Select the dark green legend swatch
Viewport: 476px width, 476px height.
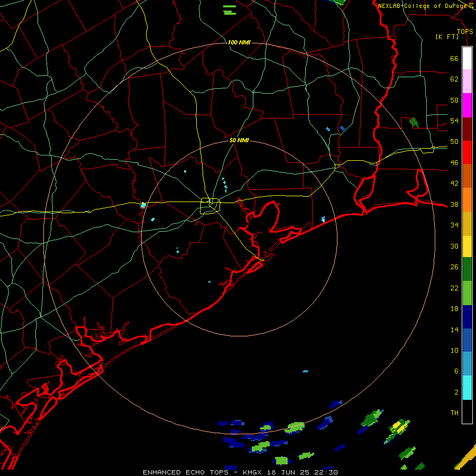[467, 269]
